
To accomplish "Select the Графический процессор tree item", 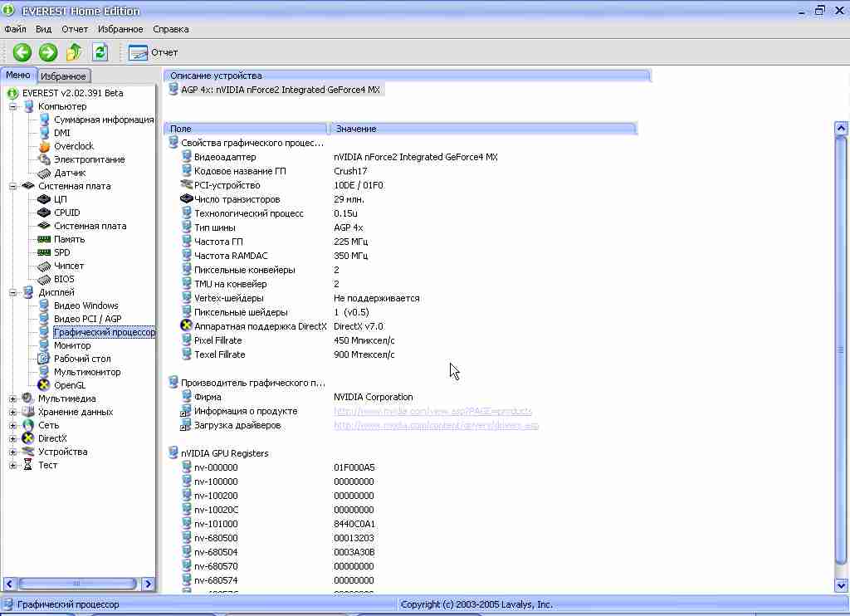I will click(x=104, y=332).
